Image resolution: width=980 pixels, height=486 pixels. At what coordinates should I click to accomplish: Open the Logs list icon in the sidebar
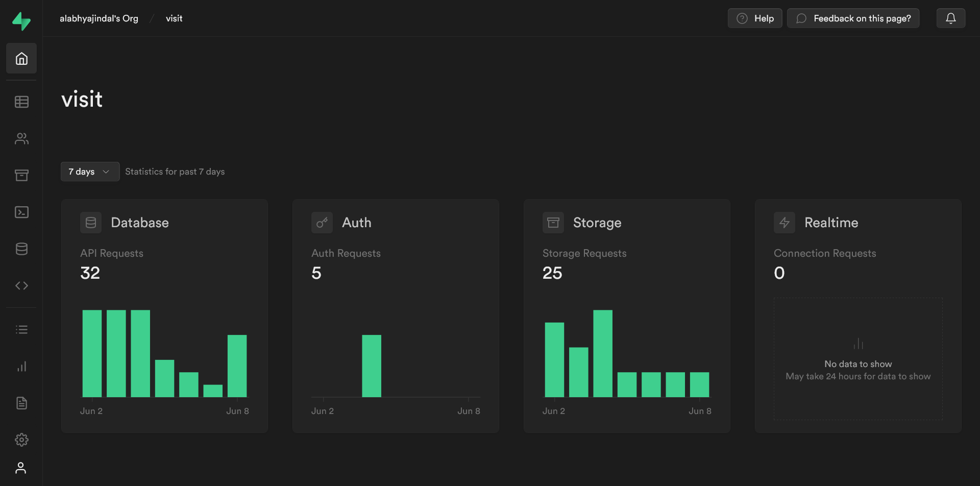pos(21,329)
